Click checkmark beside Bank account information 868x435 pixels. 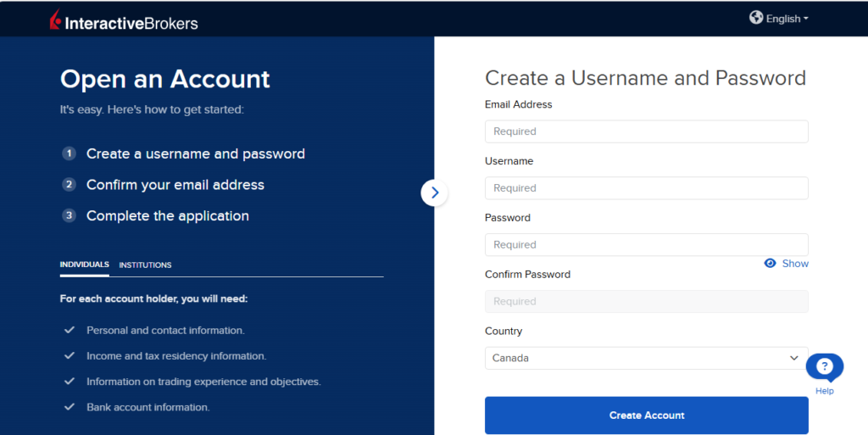(x=70, y=407)
